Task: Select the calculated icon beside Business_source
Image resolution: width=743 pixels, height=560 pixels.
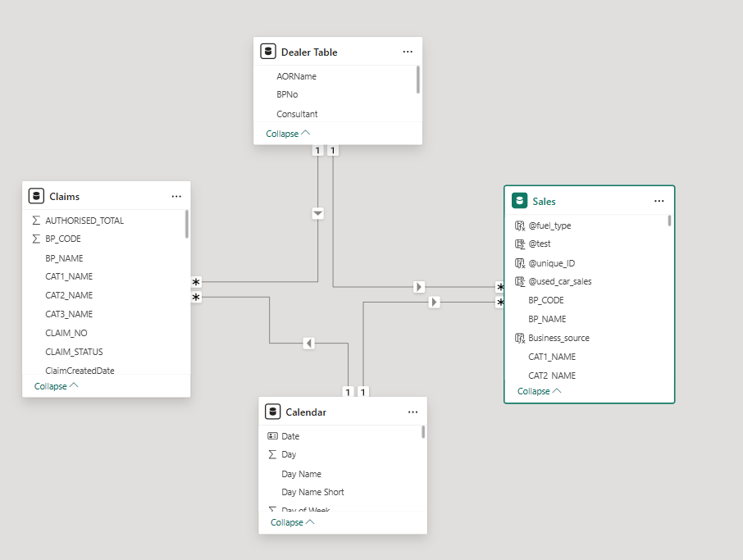Action: (x=520, y=338)
